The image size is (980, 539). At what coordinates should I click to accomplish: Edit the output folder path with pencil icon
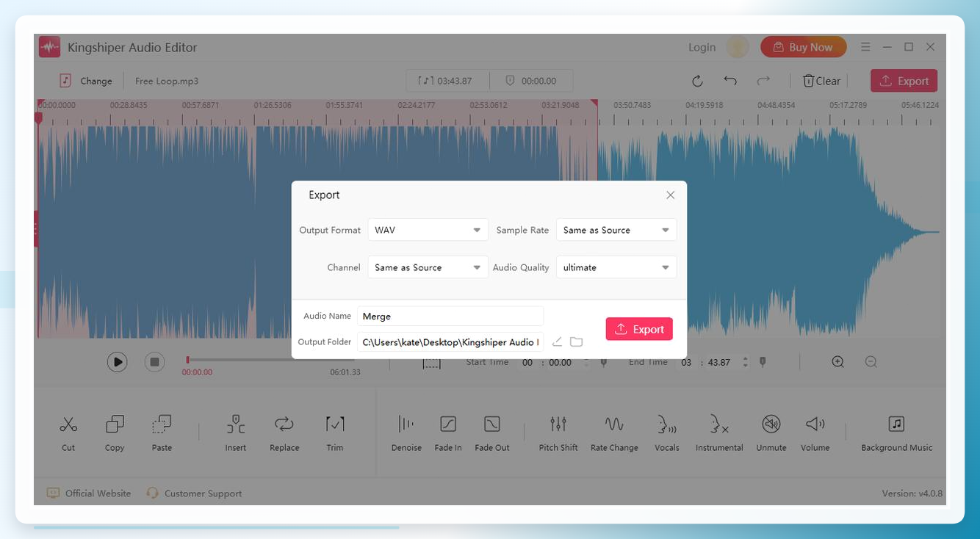click(x=557, y=341)
